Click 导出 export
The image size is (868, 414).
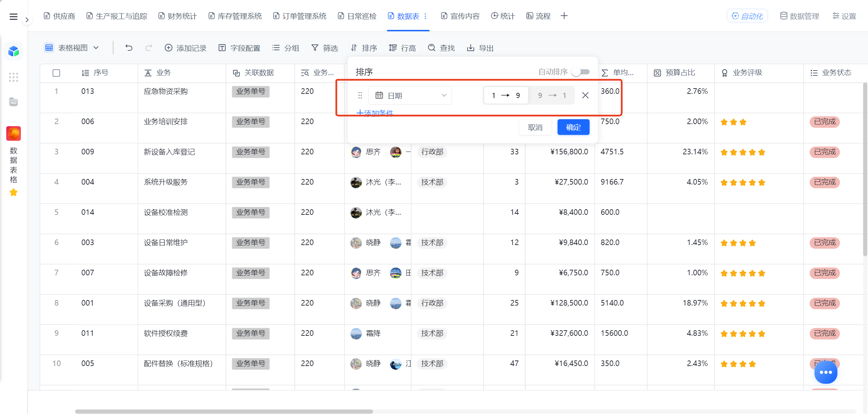coord(480,48)
